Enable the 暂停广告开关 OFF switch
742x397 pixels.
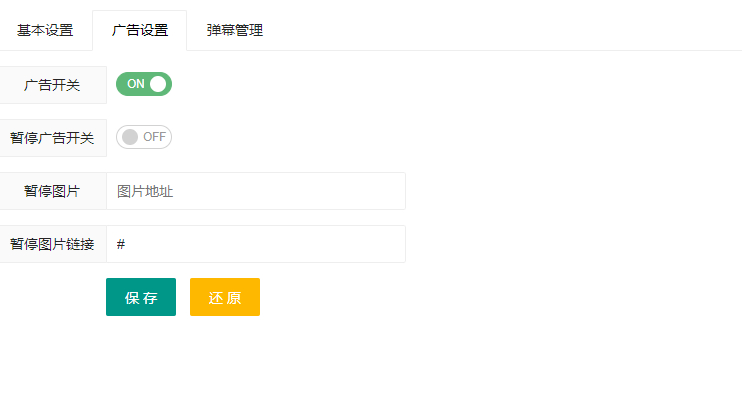point(144,137)
